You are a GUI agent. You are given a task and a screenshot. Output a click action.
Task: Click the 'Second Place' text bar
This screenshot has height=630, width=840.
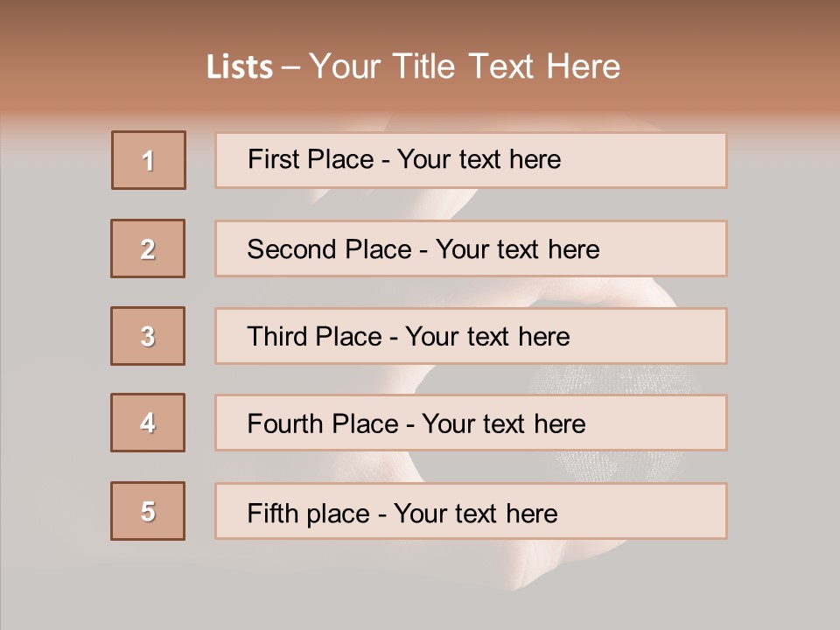pyautogui.click(x=471, y=248)
